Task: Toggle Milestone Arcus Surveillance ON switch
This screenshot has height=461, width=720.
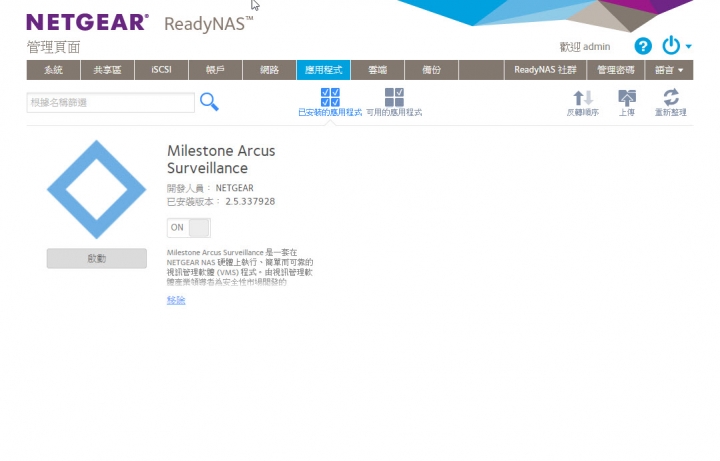Action: pyautogui.click(x=189, y=228)
